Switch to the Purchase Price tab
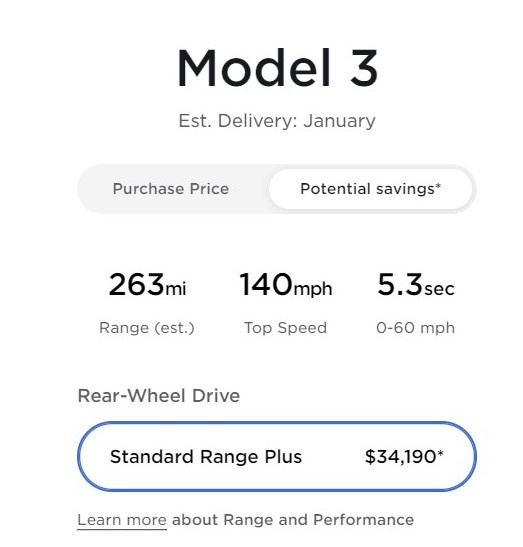The width and height of the screenshot is (523, 547). click(x=171, y=189)
